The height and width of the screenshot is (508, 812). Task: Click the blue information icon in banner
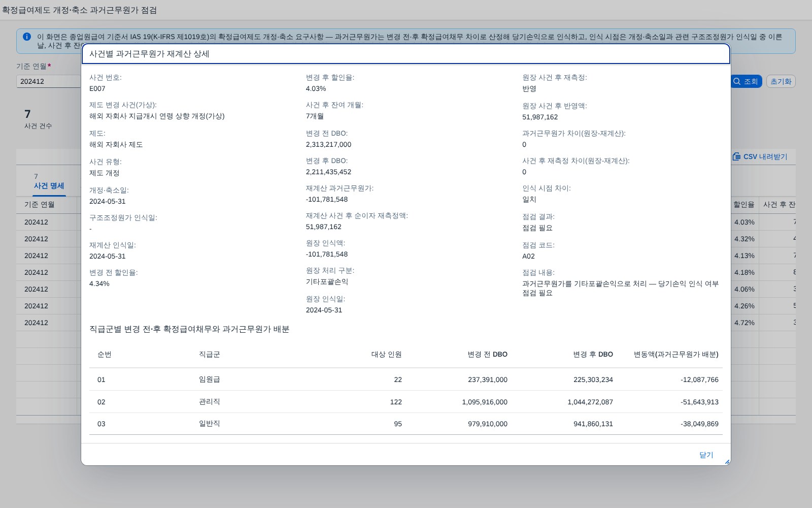click(27, 37)
